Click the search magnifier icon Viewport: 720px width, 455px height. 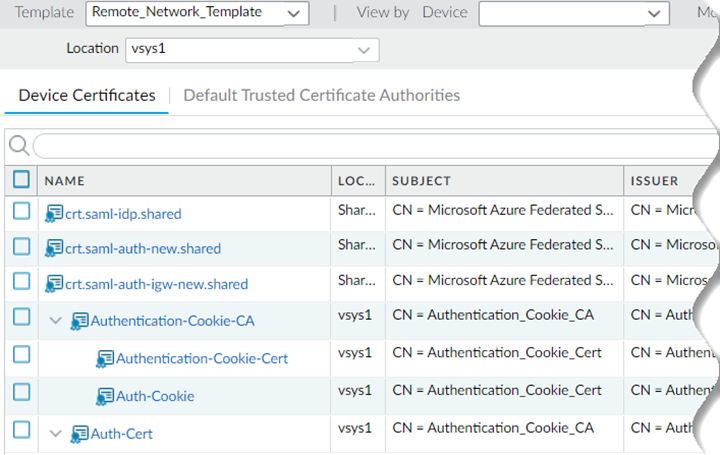click(x=18, y=147)
